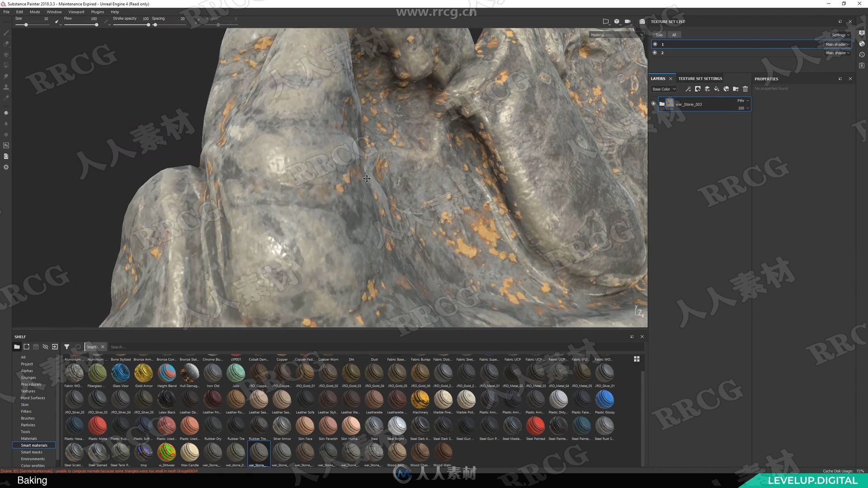Click the camera screenshot icon above viewport
This screenshot has width=868, height=488.
(642, 21)
